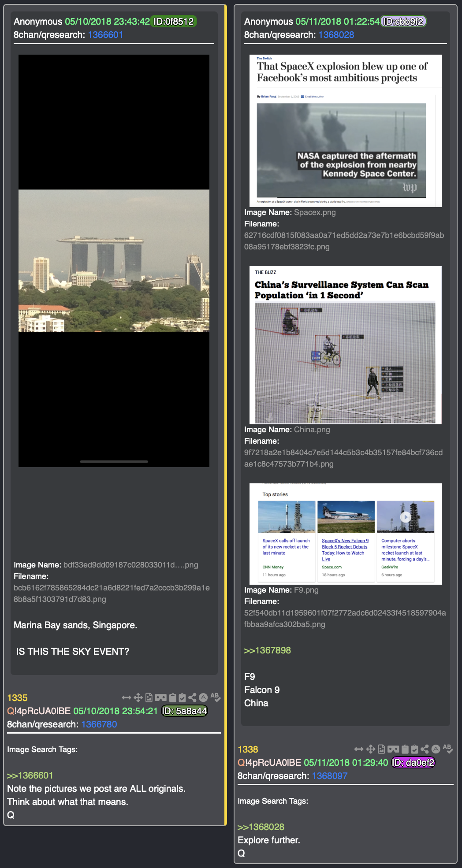Viewport: 462px width, 868px height.
Task: Click timestamp 05/11/2018 01:29:40
Action: coord(346,763)
